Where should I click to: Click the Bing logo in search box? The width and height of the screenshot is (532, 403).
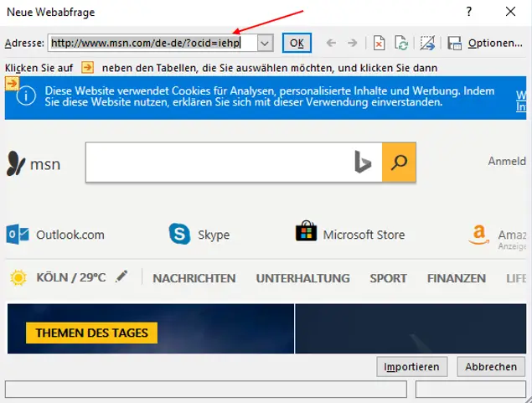coord(362,163)
